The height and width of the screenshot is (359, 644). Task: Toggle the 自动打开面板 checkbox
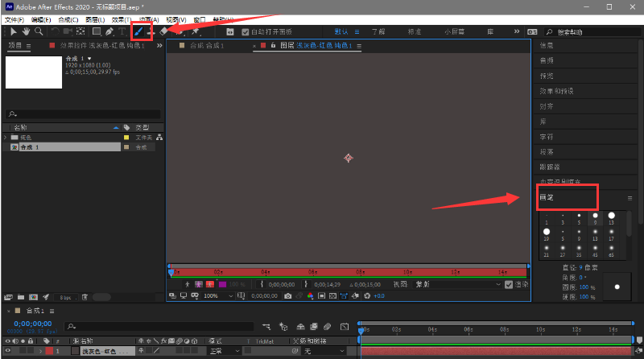click(246, 32)
